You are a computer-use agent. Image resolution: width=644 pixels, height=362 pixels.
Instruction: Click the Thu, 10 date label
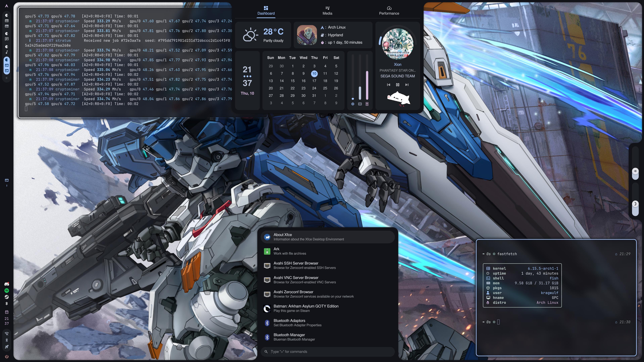(x=247, y=93)
